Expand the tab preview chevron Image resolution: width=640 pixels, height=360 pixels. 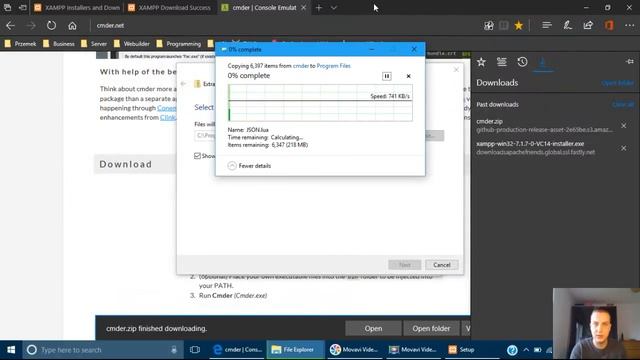tap(334, 7)
